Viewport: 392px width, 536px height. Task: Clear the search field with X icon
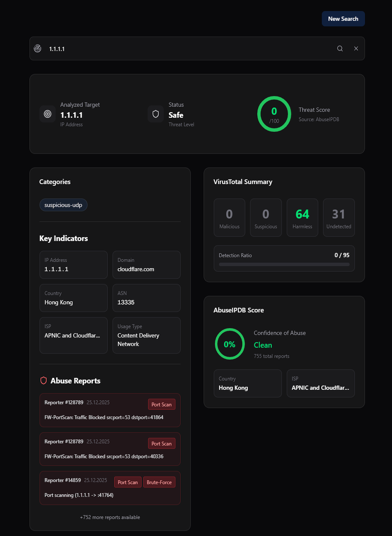(356, 48)
